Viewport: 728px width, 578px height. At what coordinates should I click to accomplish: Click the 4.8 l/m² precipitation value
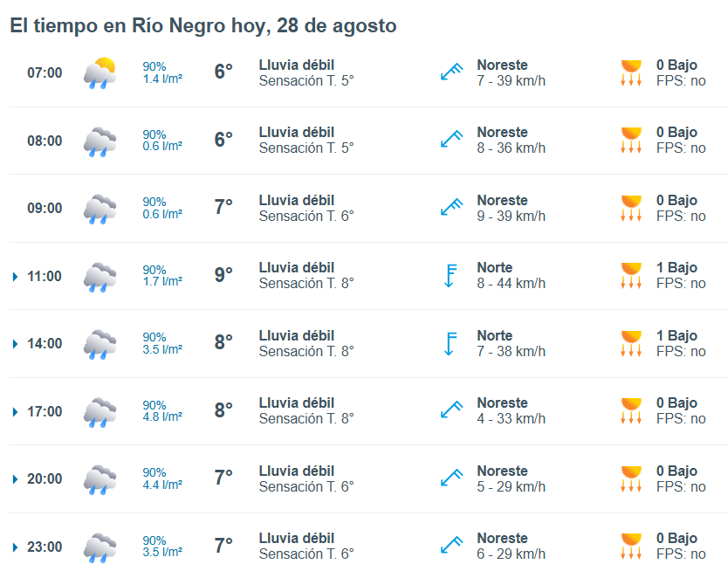pos(162,416)
